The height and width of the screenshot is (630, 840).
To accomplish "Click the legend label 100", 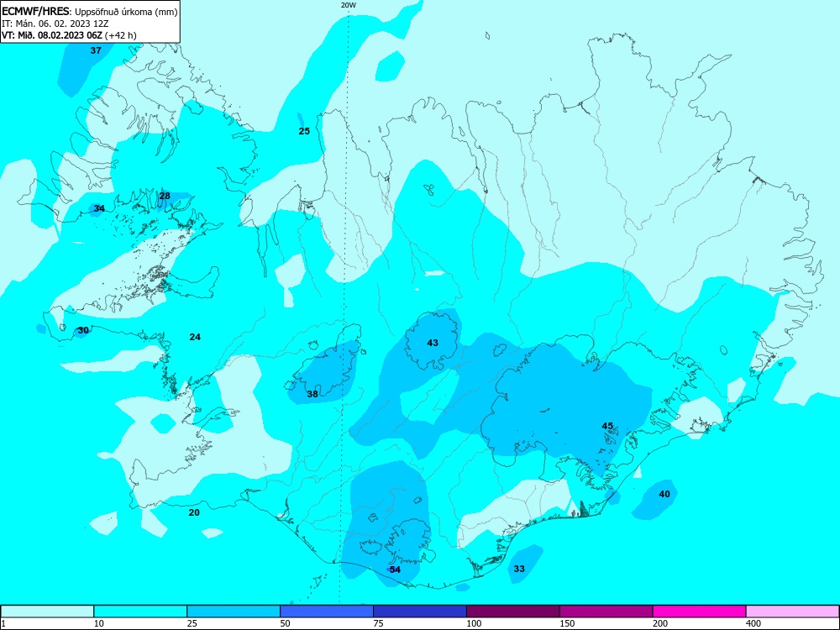I will coord(474,623).
